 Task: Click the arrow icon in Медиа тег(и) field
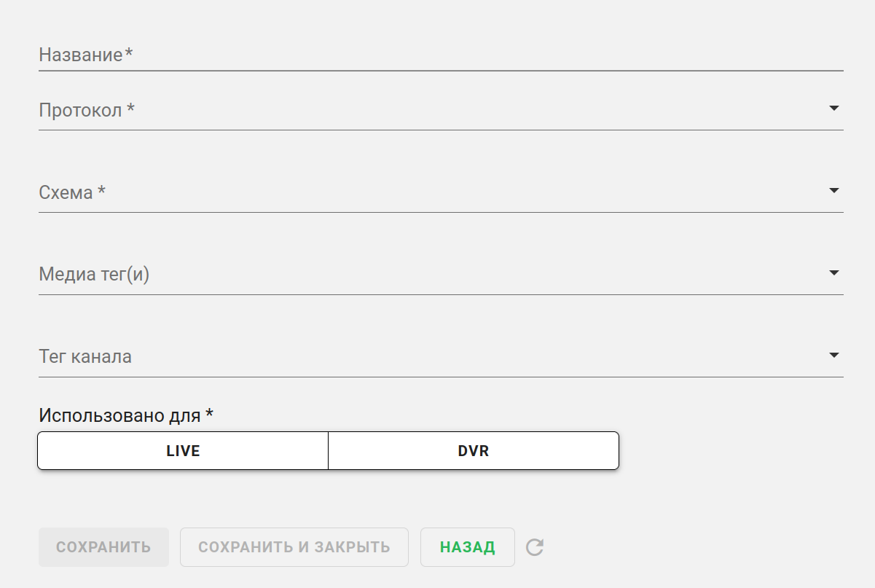(x=834, y=273)
